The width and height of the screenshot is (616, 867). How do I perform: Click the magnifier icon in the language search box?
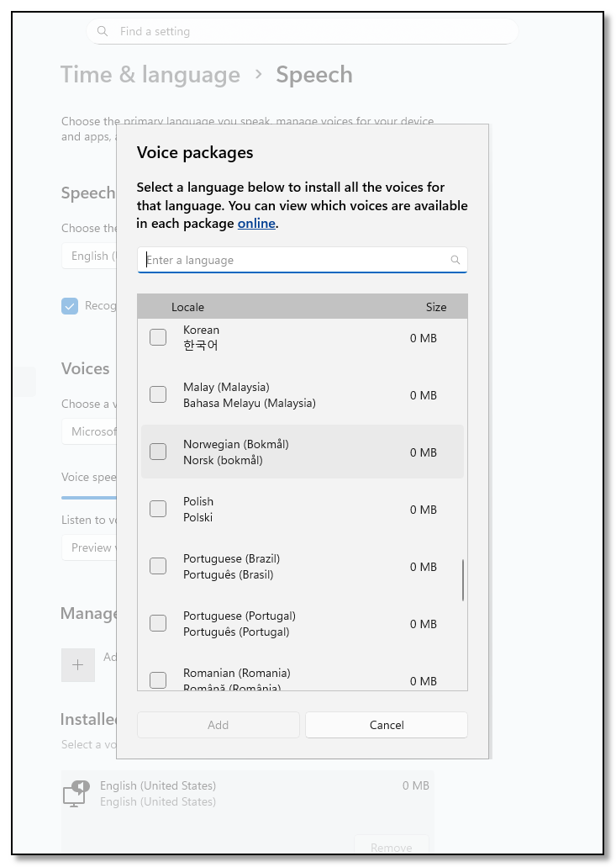click(x=456, y=260)
